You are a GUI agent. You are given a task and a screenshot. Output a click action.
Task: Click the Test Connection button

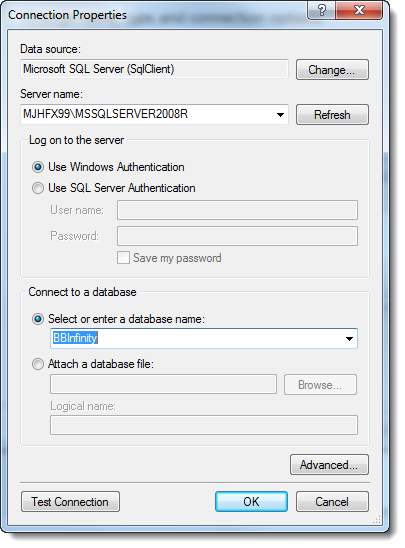[x=70, y=502]
